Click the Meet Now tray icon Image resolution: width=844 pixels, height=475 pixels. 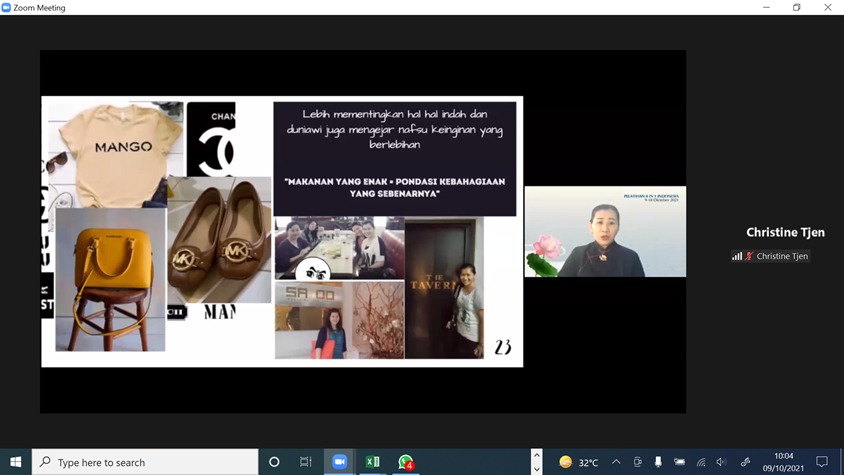(637, 462)
